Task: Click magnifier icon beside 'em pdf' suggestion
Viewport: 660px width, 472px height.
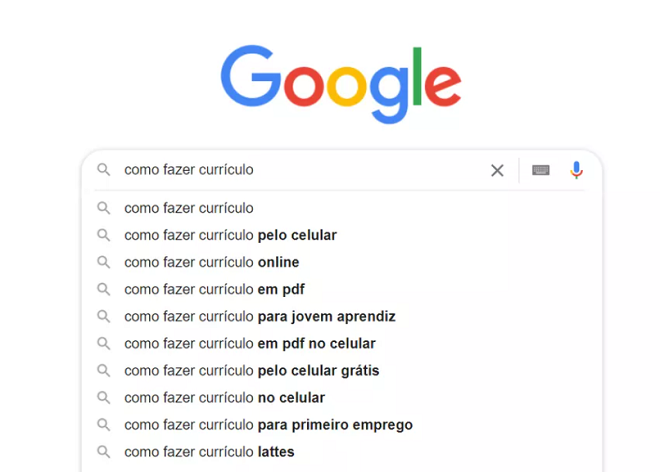Action: pyautogui.click(x=103, y=289)
